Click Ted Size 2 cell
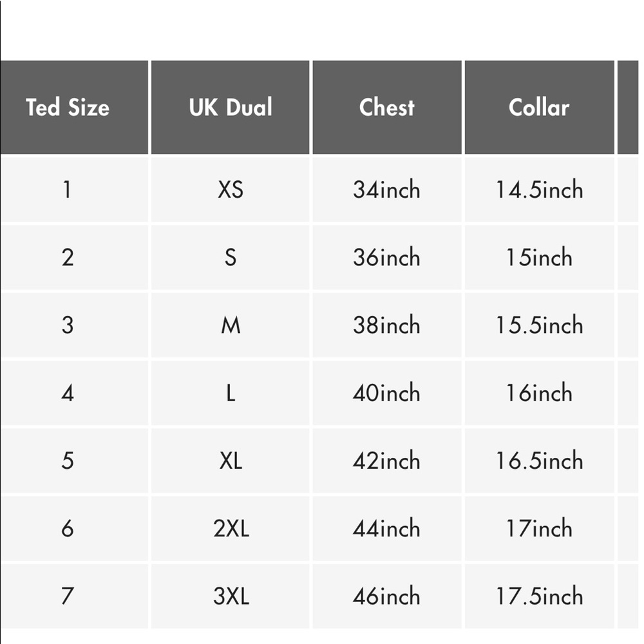Image resolution: width=644 pixels, height=644 pixels. click(74, 257)
